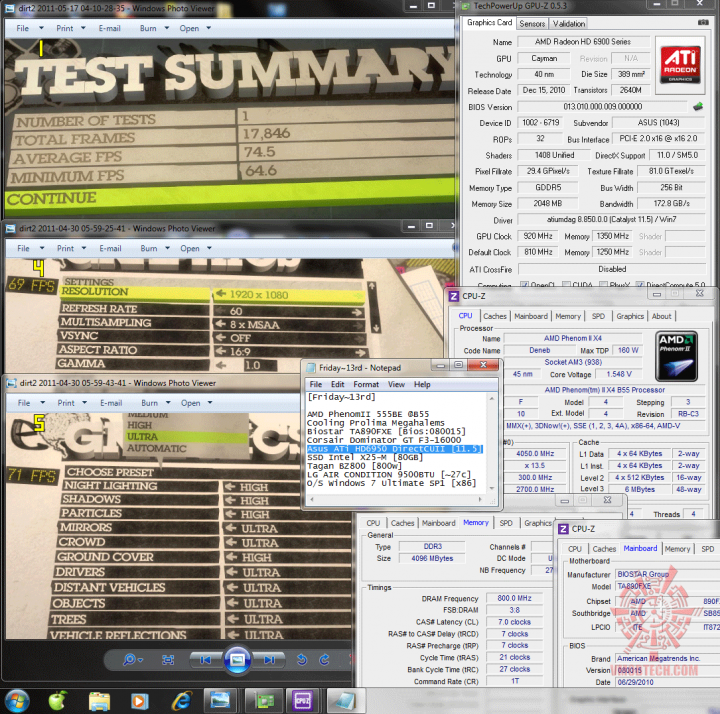Viewport: 720px width, 714px height.
Task: Open the About tab in the top CPU-Z window
Action: pyautogui.click(x=661, y=316)
